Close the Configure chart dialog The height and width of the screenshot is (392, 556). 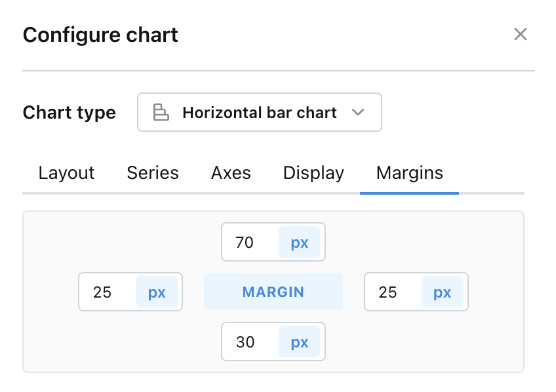pyautogui.click(x=521, y=35)
